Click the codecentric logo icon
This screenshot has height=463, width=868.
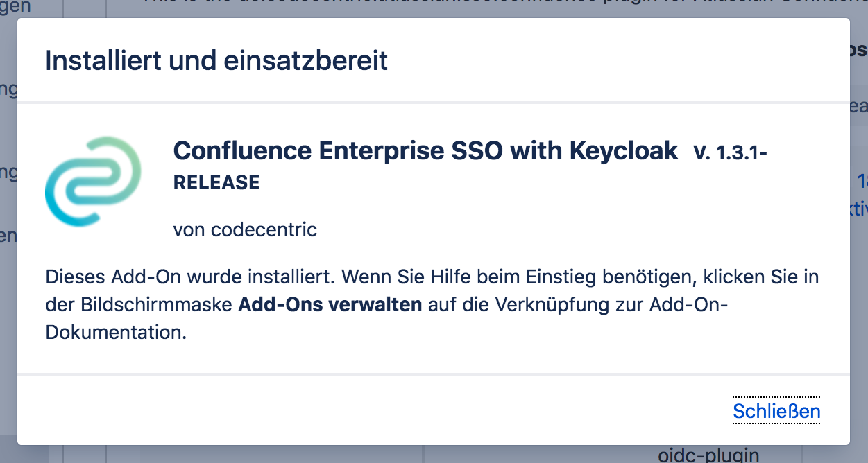click(x=92, y=182)
